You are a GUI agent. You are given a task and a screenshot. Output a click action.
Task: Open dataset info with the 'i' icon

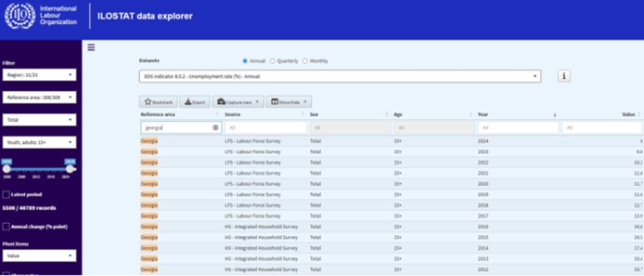[564, 76]
